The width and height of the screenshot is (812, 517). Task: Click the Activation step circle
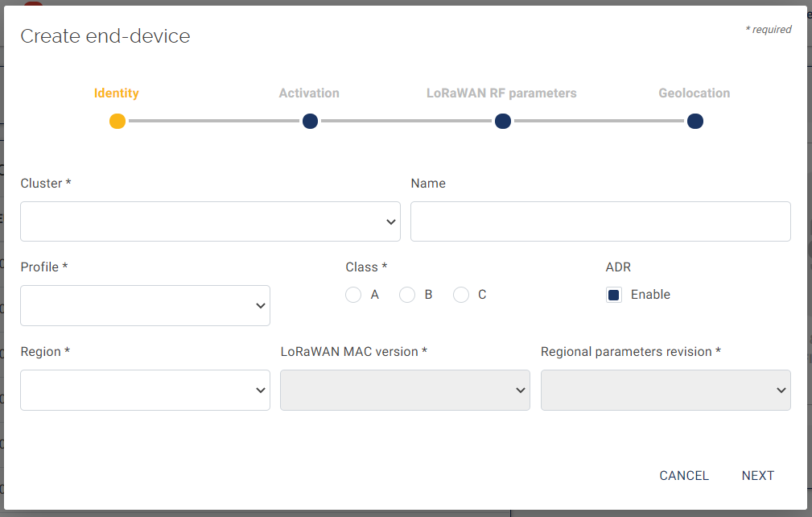tap(310, 122)
